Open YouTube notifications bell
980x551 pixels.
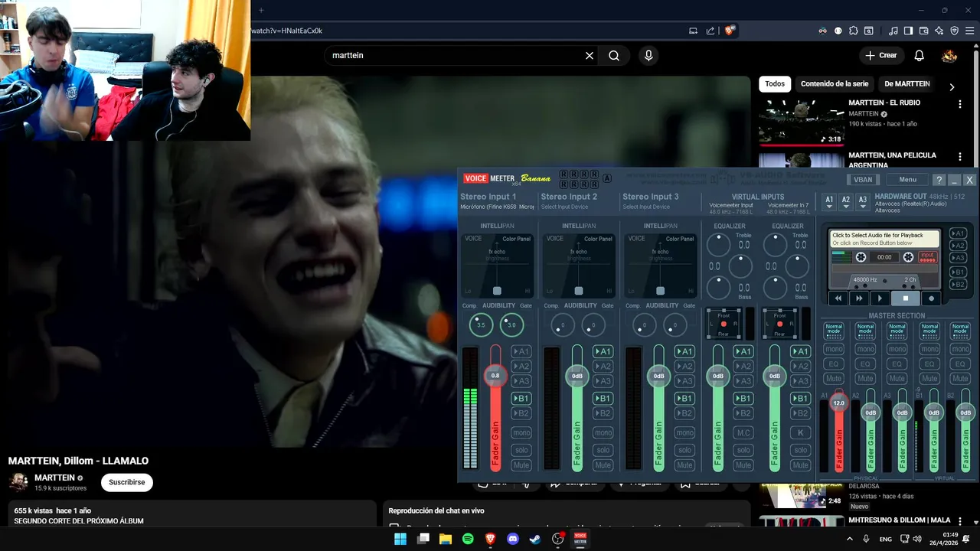coord(919,55)
